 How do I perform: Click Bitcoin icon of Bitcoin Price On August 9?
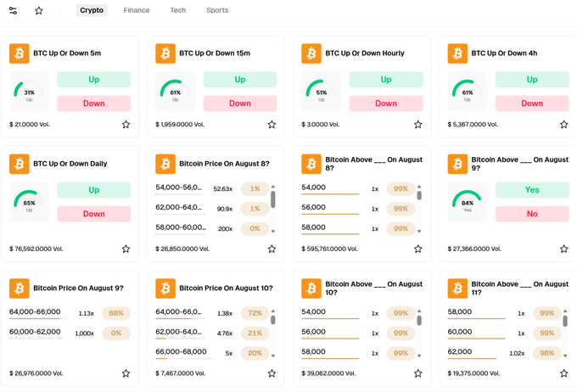[x=20, y=288]
